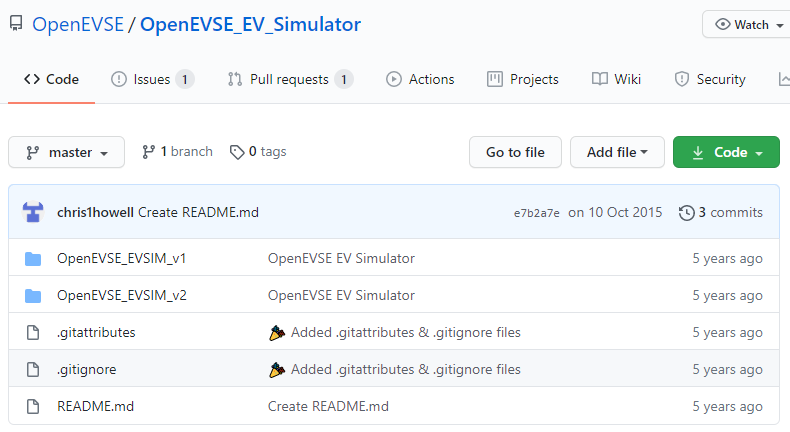Click the commit date on 10 Oct 2015
790x432 pixels.
pos(615,212)
